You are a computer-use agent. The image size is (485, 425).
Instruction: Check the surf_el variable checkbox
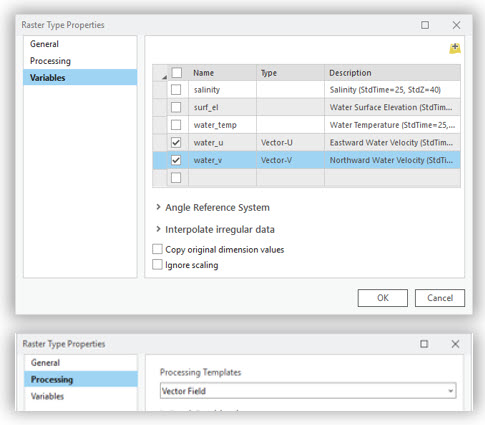(x=176, y=107)
